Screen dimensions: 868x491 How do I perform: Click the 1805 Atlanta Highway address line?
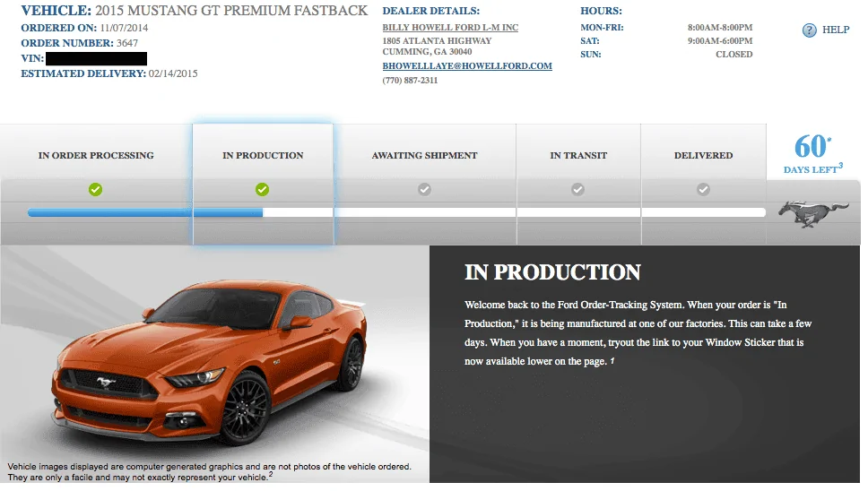pyautogui.click(x=437, y=41)
